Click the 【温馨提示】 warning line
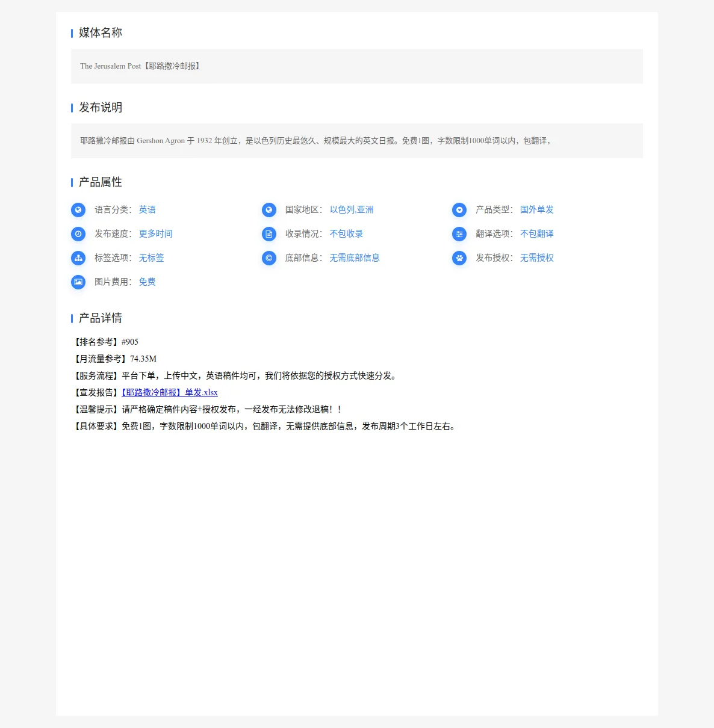 click(x=208, y=409)
